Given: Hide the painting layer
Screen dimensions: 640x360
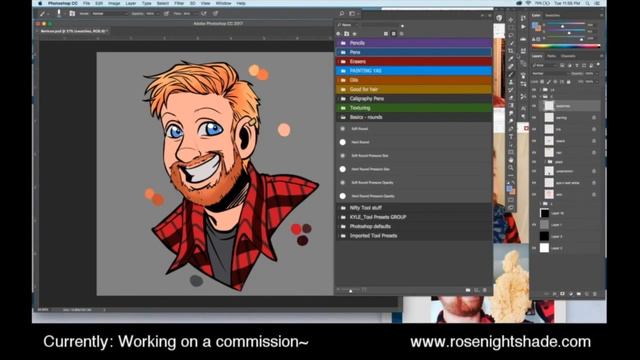Looking at the screenshot, I should point(534,118).
